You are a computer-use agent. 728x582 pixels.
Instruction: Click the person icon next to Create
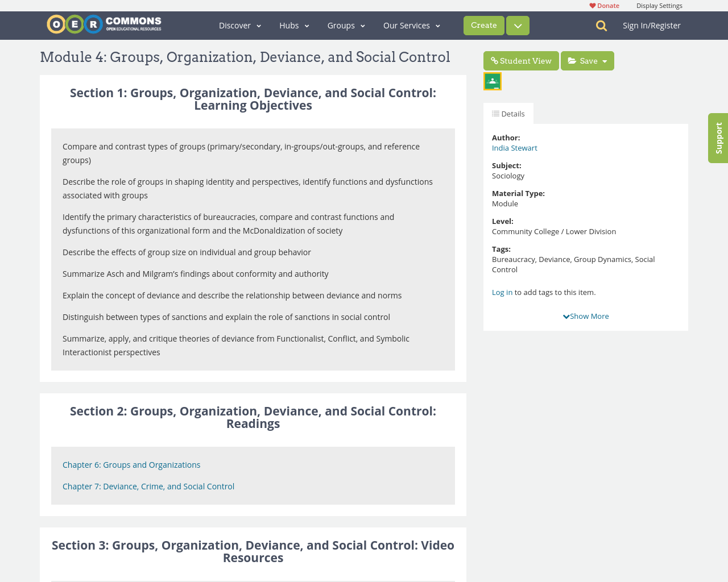coord(517,25)
